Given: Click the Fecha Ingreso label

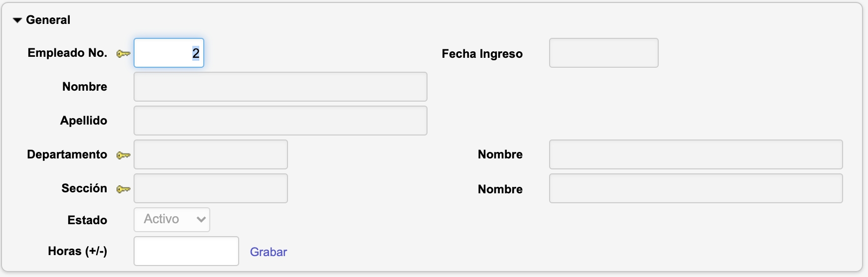Looking at the screenshot, I should [x=482, y=54].
